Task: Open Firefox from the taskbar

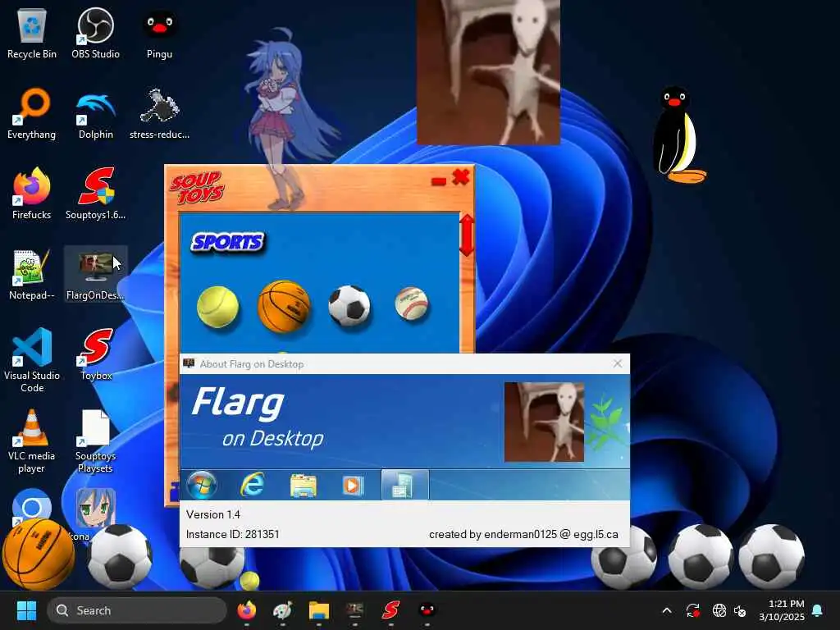Action: pos(246,610)
